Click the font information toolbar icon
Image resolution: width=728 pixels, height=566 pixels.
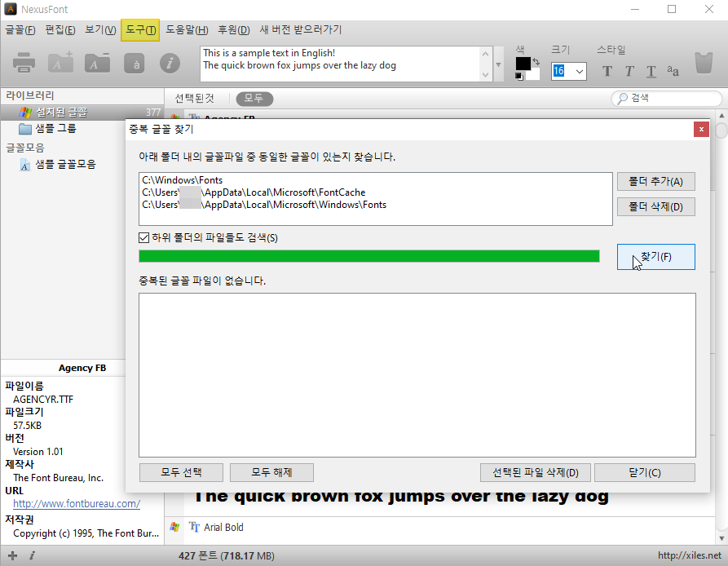coord(170,63)
